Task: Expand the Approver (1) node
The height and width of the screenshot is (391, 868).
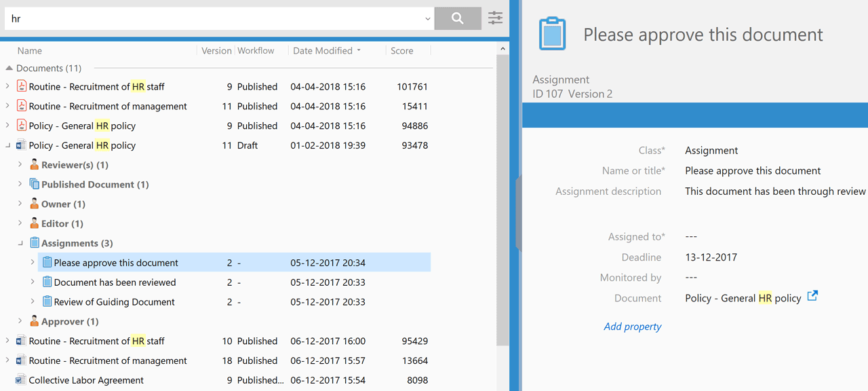Action: coord(20,321)
